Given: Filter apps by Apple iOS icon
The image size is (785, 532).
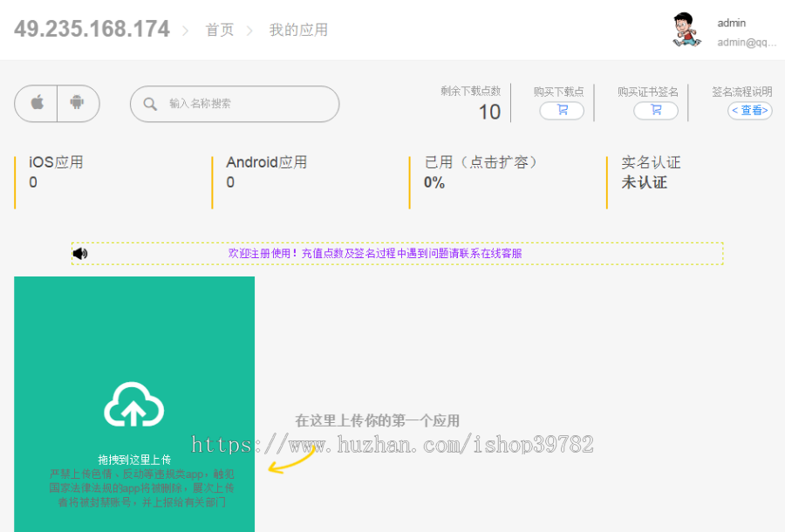Looking at the screenshot, I should click(x=37, y=104).
